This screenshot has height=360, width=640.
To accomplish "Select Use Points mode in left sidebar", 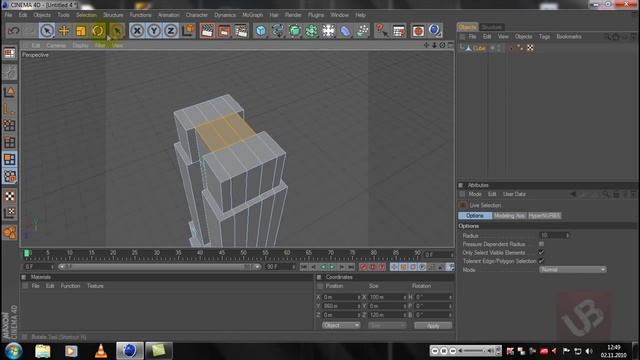I will point(10,125).
